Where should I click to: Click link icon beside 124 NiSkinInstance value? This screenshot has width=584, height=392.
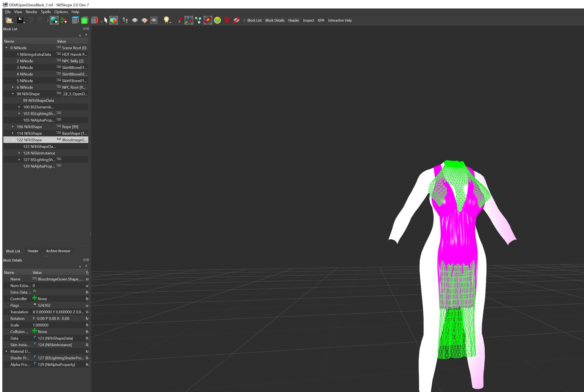[x=35, y=344]
